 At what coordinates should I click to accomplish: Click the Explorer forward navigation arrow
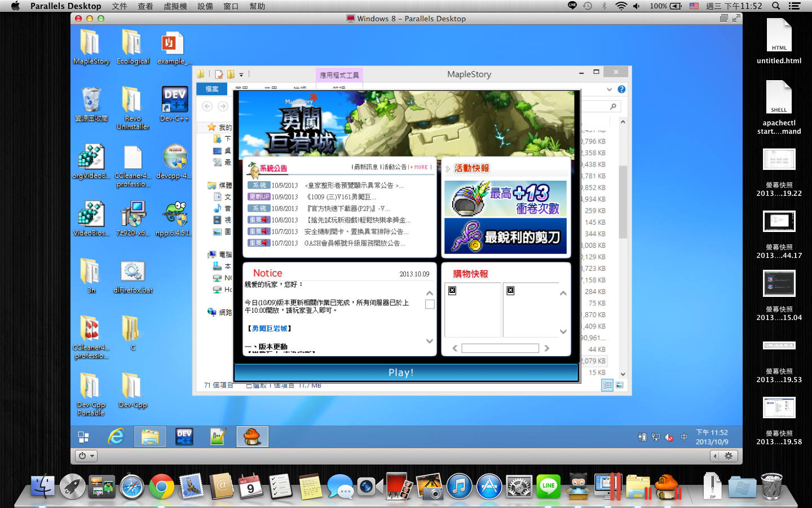[223, 106]
